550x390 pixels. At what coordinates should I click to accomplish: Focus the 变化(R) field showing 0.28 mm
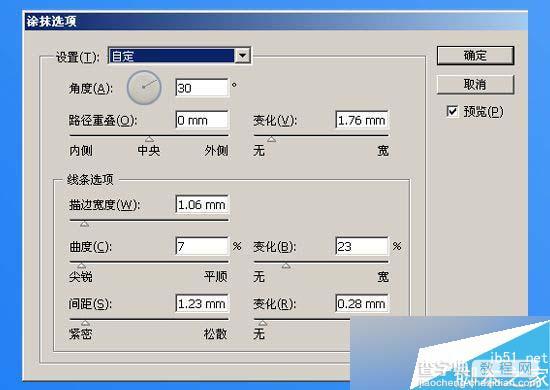tap(362, 303)
